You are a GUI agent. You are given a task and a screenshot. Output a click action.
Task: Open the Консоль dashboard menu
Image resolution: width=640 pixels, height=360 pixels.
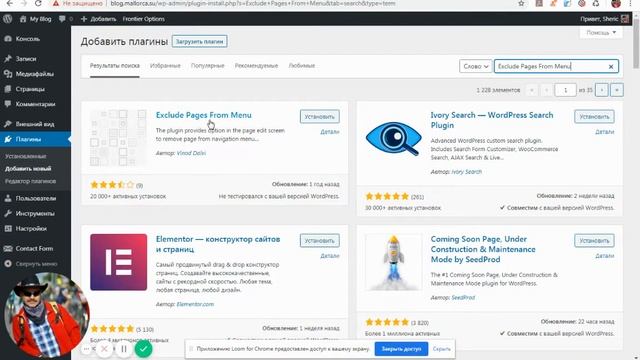(x=35, y=39)
